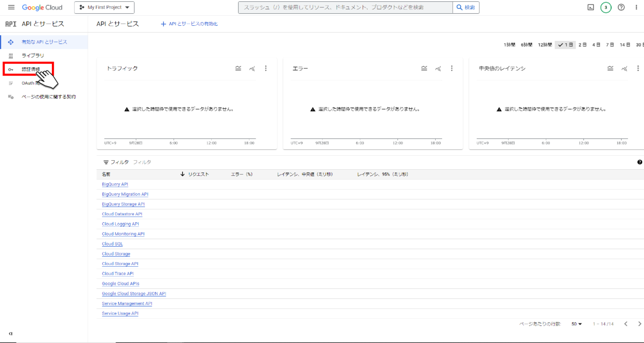Image resolution: width=644 pixels, height=343 pixels.
Task: Open metrics explorer for 中央値のレイテンシ chart
Action: pos(624,68)
